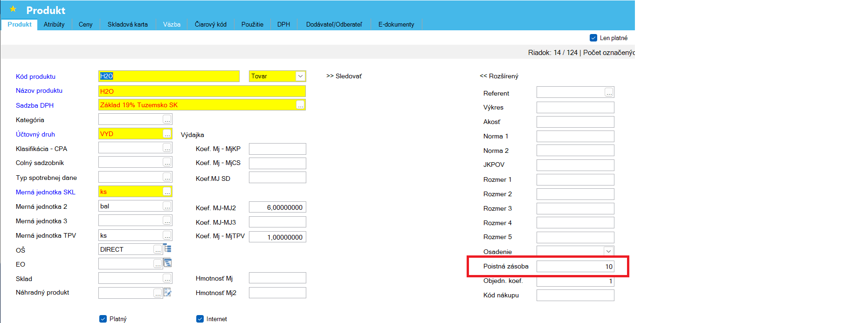Expand the Osadenie dropdown
Screen dimensions: 868x323
608,251
